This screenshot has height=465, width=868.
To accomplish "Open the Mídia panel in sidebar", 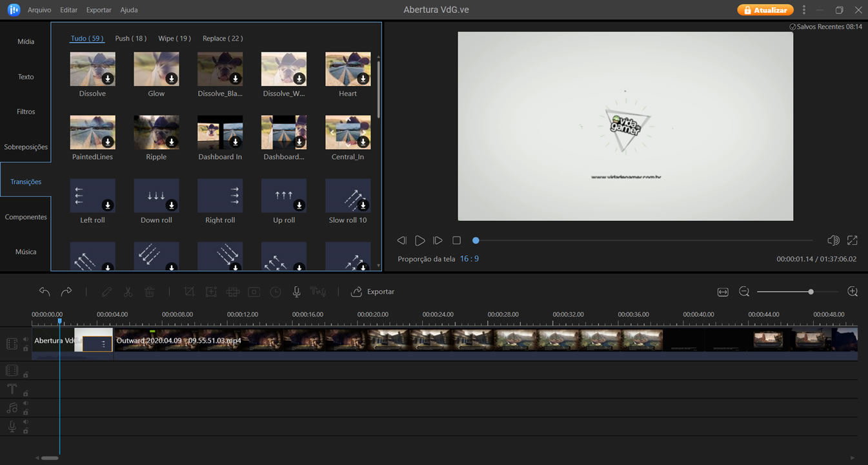I will [x=26, y=41].
